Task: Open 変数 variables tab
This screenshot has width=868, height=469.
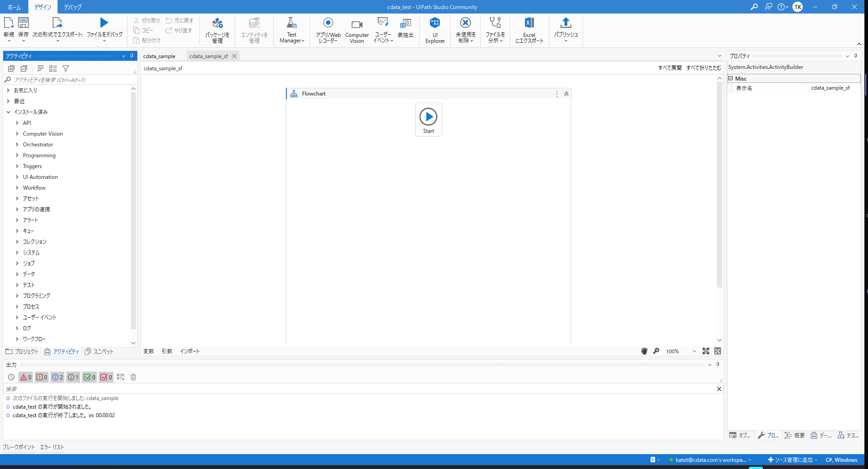Action: coord(149,351)
